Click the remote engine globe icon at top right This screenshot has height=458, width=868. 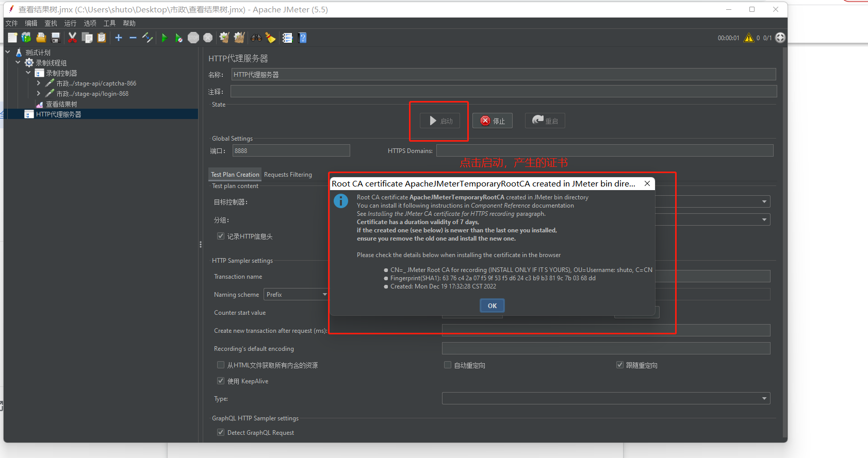780,38
